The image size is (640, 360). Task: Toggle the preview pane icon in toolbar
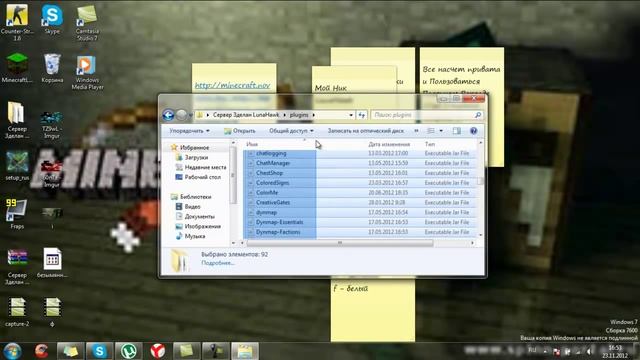click(457, 131)
